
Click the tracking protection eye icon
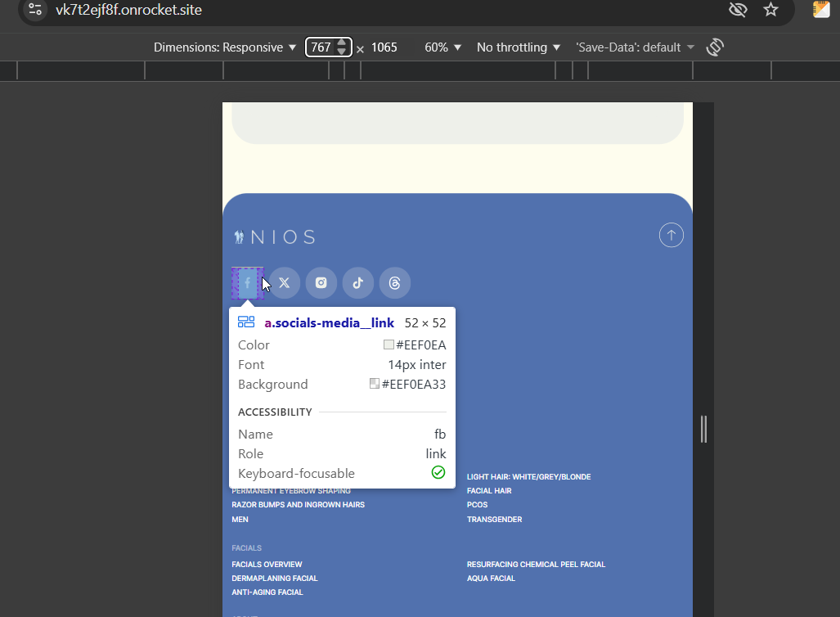[x=738, y=9]
